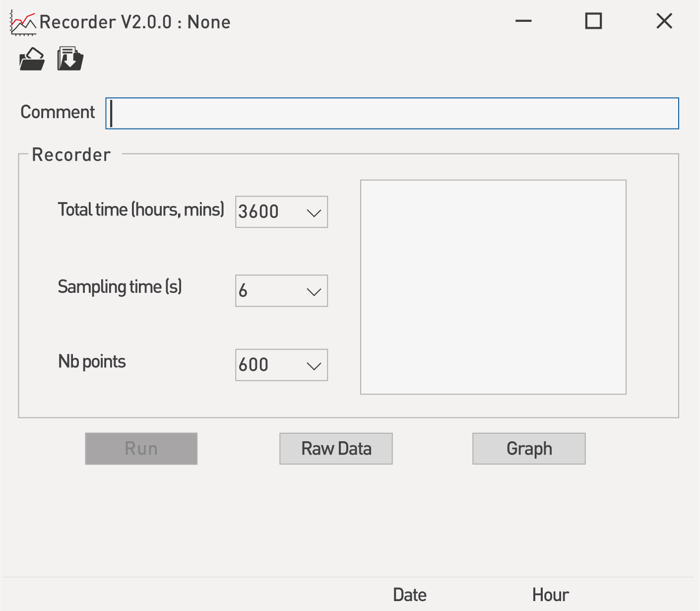Click the Date label in status bar
The height and width of the screenshot is (611, 700).
click(409, 595)
